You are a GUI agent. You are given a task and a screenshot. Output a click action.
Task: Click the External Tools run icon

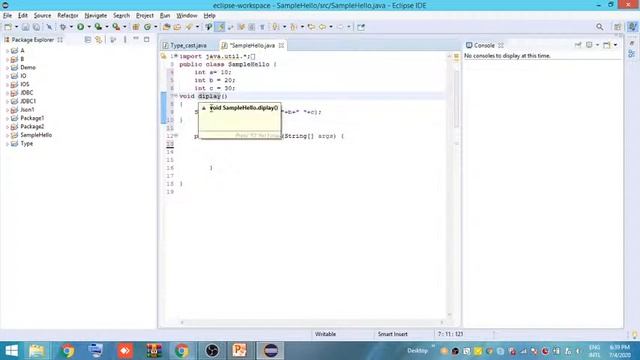pos(116,27)
